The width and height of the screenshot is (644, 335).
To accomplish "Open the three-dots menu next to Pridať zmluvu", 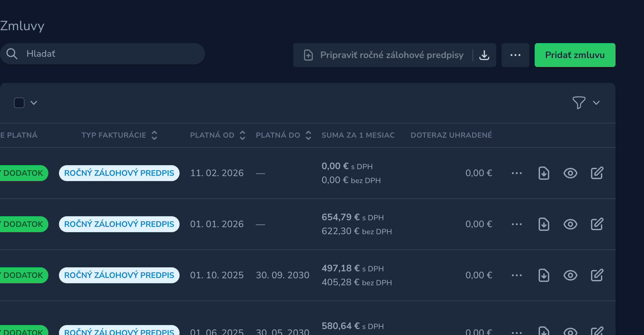I will tap(515, 55).
